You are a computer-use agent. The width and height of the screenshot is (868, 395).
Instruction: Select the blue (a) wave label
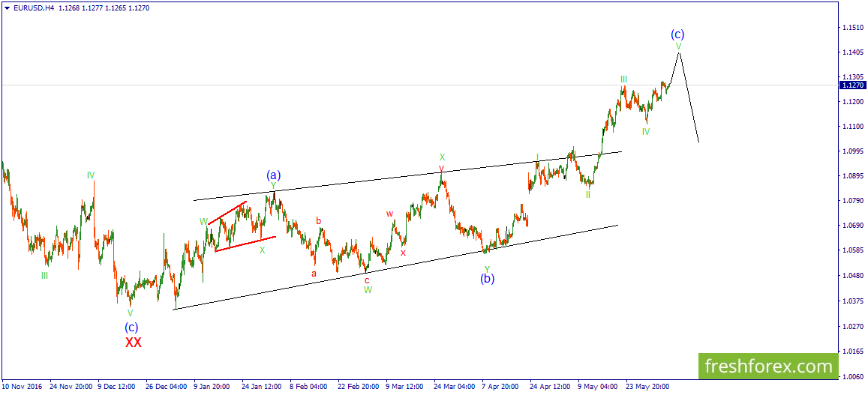(x=274, y=175)
